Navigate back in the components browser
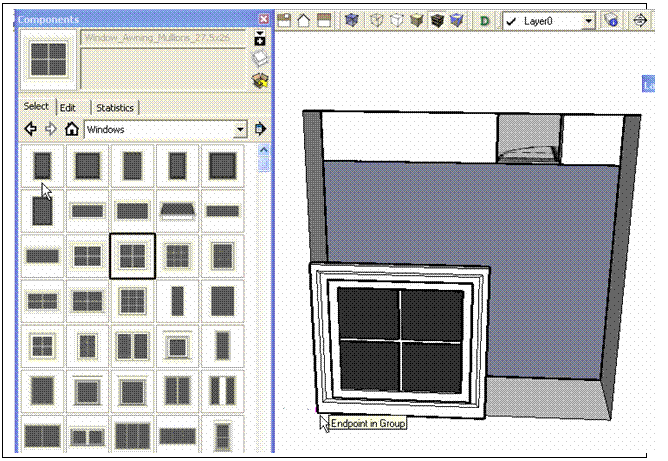 pyautogui.click(x=31, y=129)
